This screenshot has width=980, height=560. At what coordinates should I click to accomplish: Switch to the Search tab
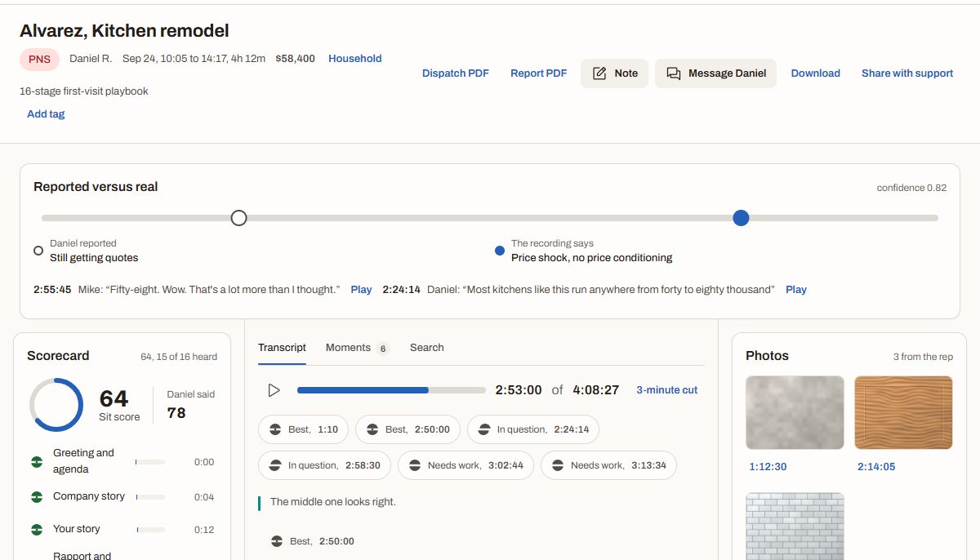(x=427, y=348)
